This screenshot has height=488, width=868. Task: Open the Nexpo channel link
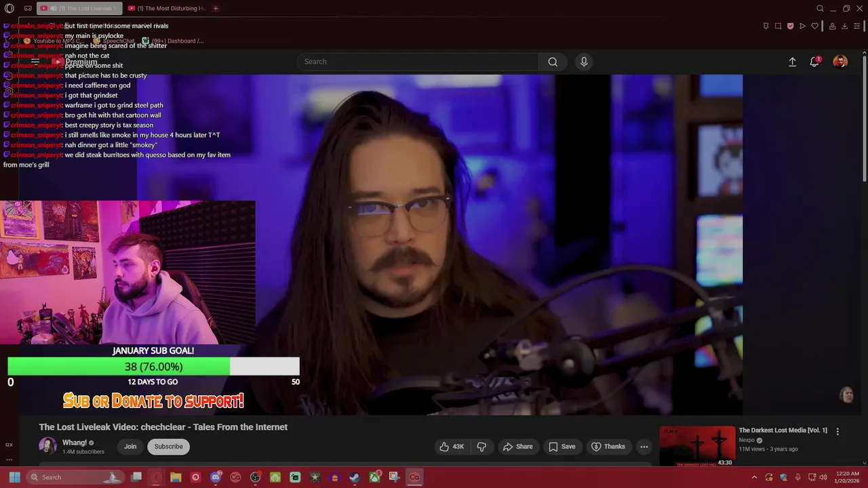pos(747,440)
